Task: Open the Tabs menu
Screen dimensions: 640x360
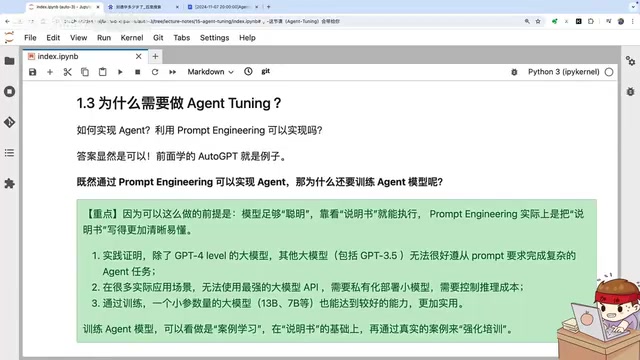Action: click(x=182, y=38)
